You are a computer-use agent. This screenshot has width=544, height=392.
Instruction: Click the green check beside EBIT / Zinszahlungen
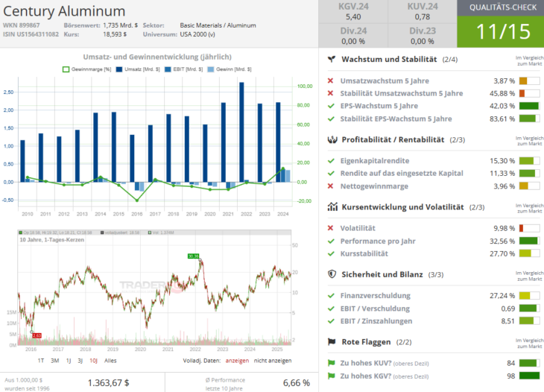tap(331, 321)
